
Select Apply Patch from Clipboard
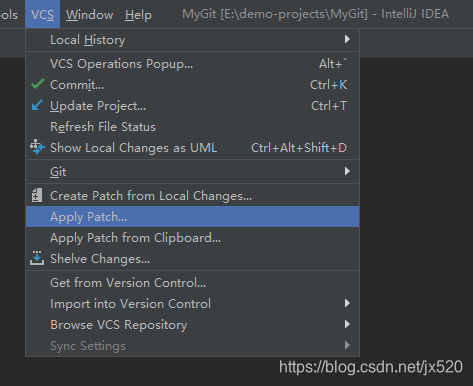tap(192, 238)
